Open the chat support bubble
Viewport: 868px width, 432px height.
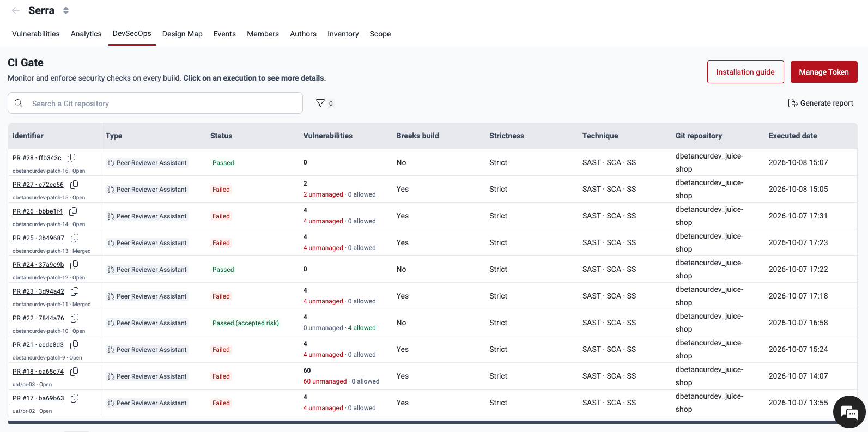(849, 412)
